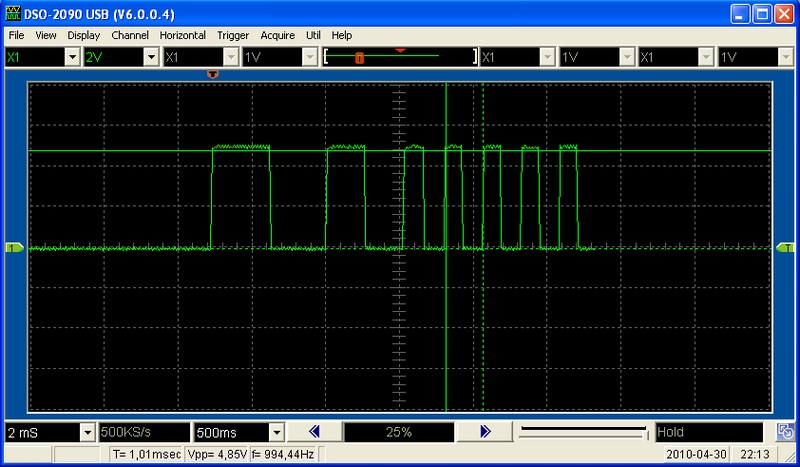Click the slider bar next to Hold
Viewport: 800px width, 467px height.
click(x=583, y=432)
